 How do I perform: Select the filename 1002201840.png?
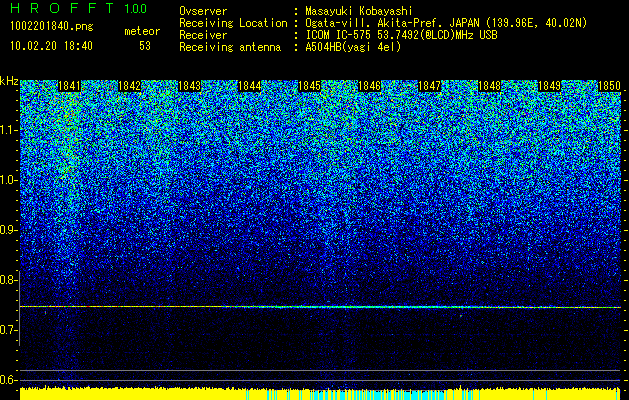pyautogui.click(x=52, y=27)
